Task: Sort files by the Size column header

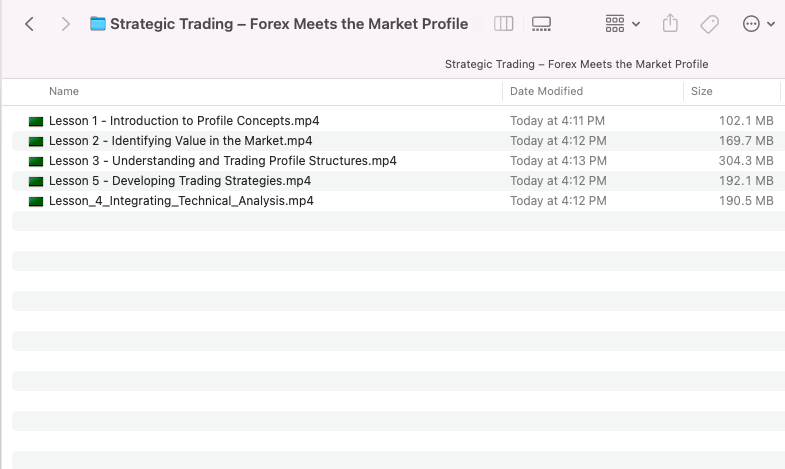Action: click(x=701, y=91)
